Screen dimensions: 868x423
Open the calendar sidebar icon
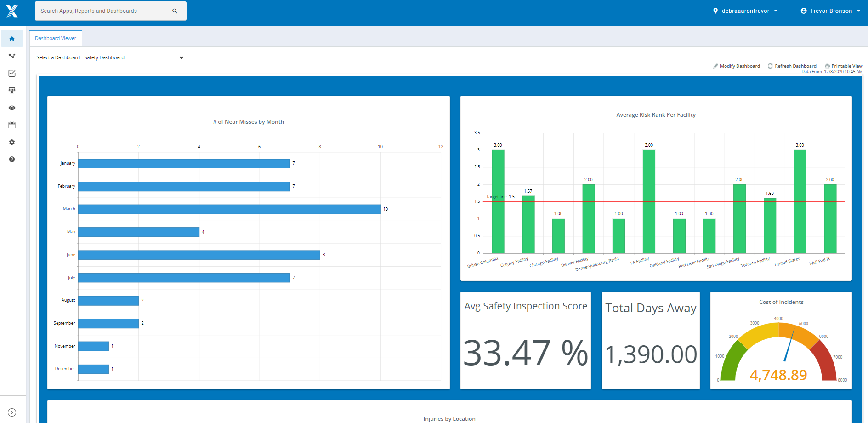pos(12,125)
